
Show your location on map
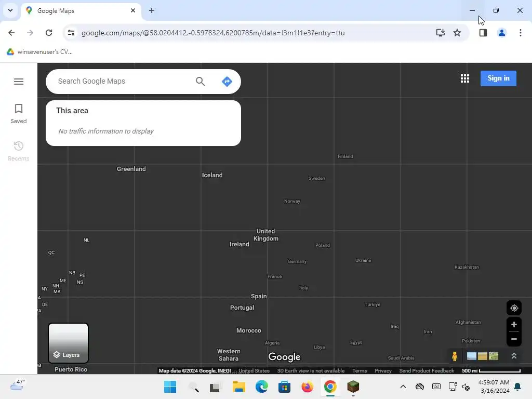514,308
